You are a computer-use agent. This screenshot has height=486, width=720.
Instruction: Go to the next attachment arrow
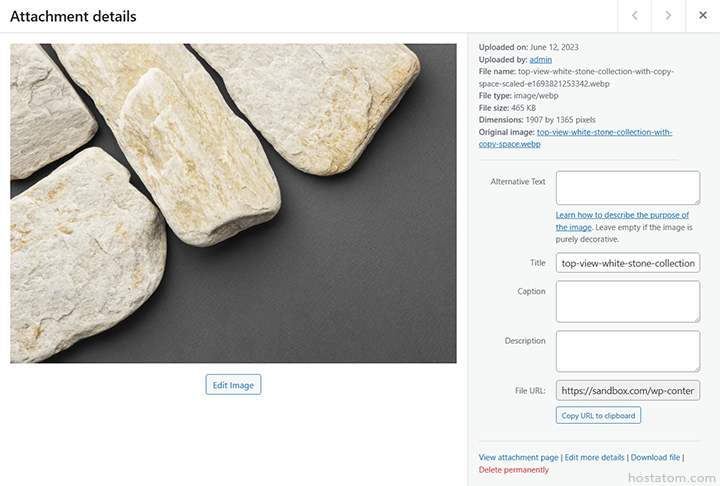coord(668,16)
